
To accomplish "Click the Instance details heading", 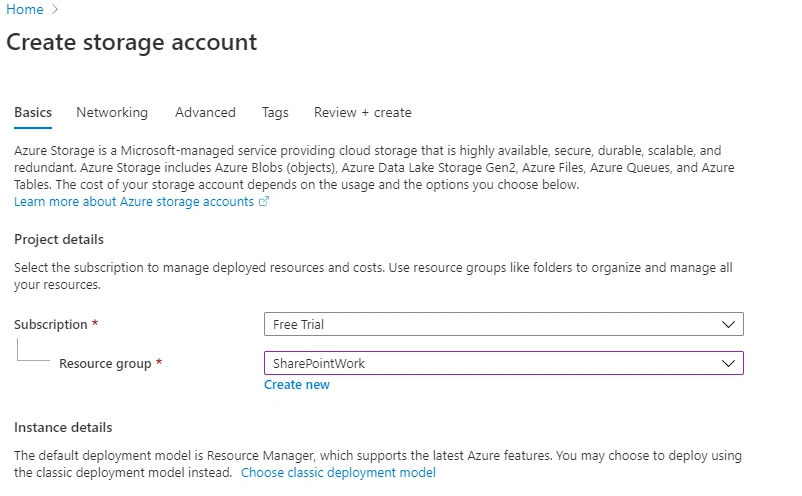I will point(63,427).
